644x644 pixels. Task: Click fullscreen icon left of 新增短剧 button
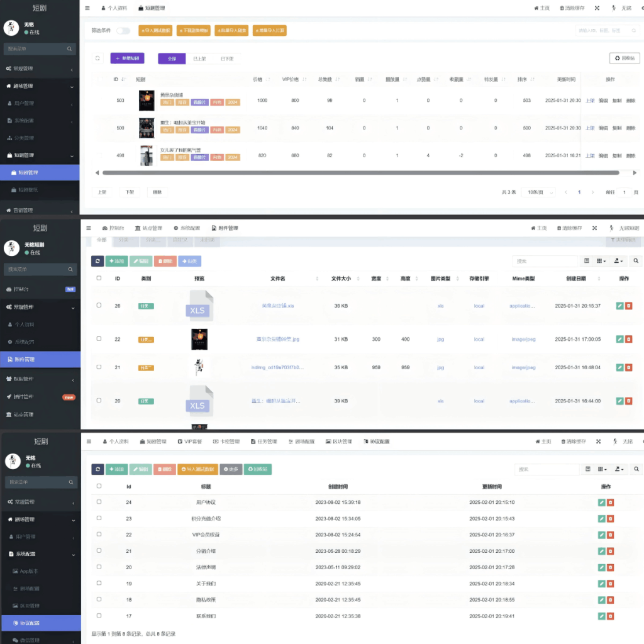pyautogui.click(x=97, y=58)
